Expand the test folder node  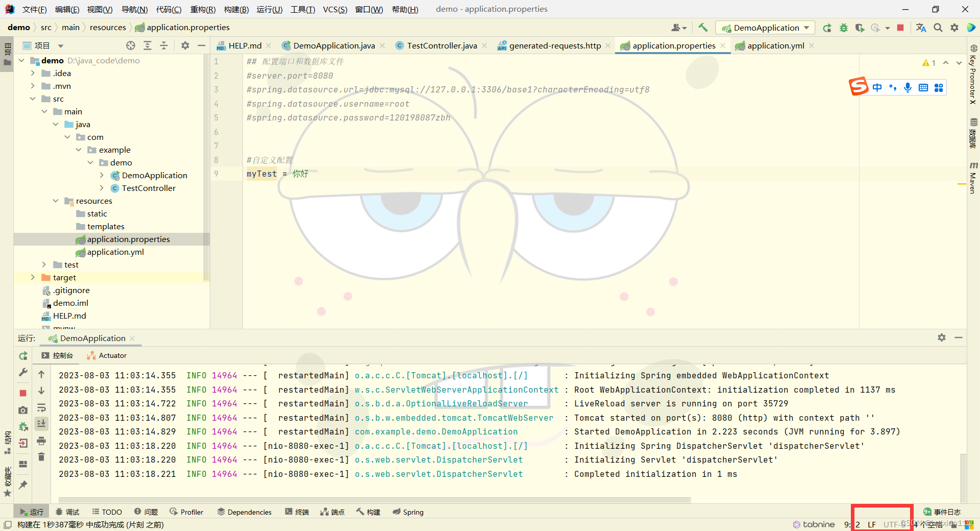click(x=44, y=264)
